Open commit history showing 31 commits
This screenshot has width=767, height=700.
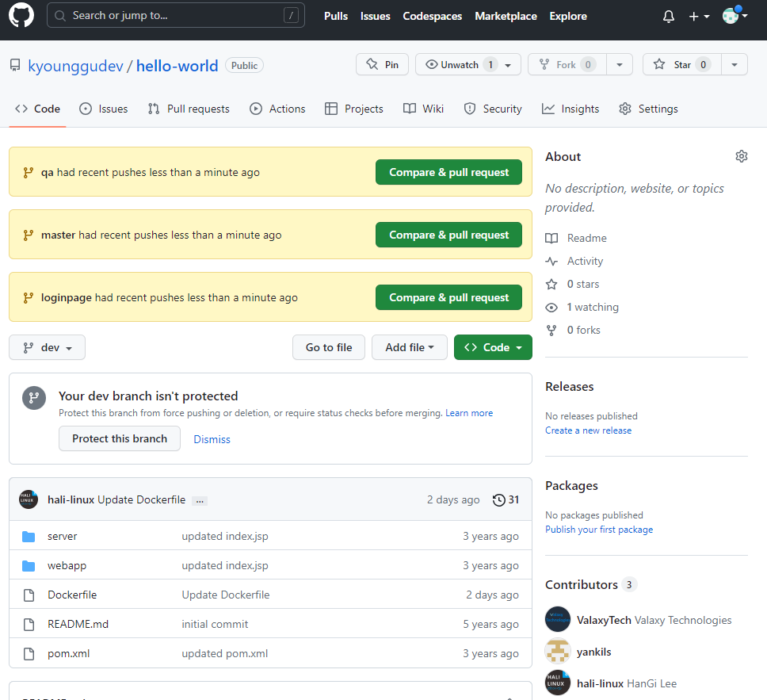tap(506, 499)
